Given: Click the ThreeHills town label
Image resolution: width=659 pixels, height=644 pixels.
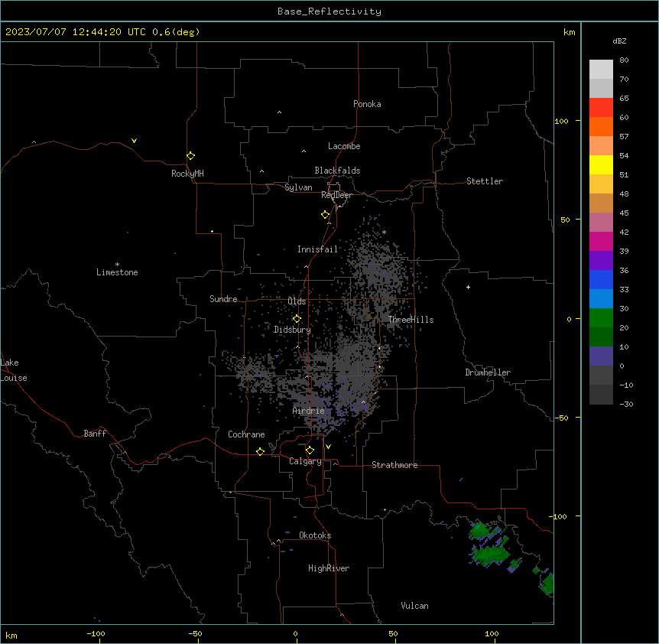Looking at the screenshot, I should click(411, 320).
